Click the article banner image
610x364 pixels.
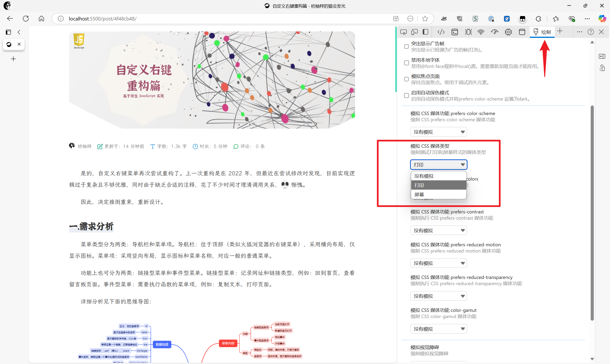point(212,80)
